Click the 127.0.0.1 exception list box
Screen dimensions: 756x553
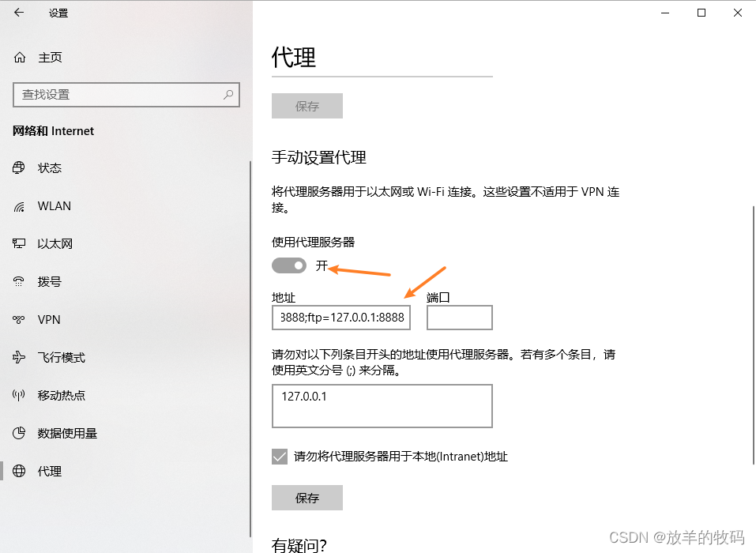coord(382,405)
